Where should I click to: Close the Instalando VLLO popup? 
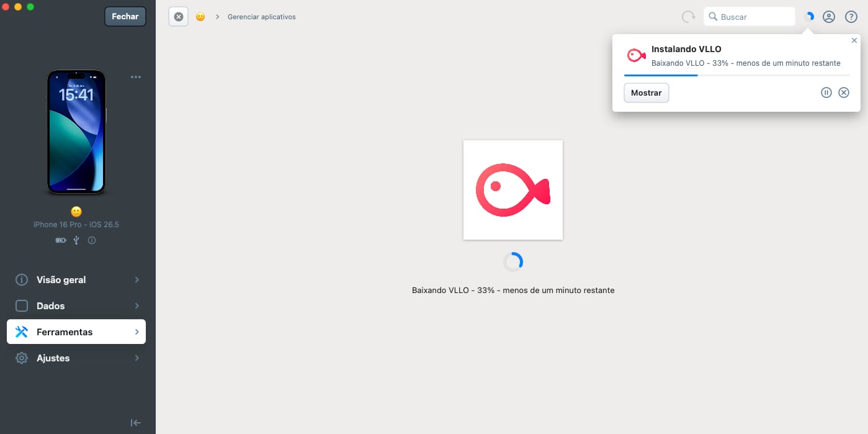(x=854, y=40)
